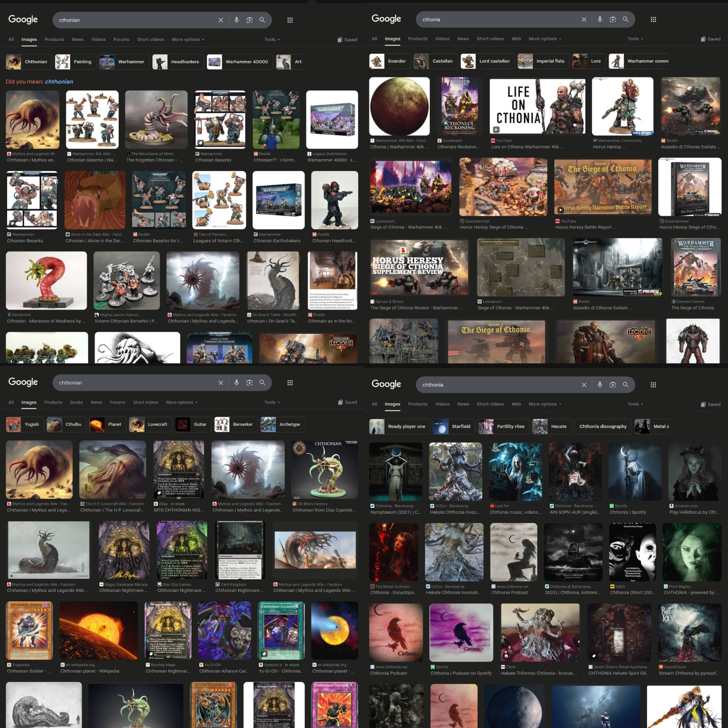Expand More options in the "chthonian" search
This screenshot has height=728, width=728.
(182, 402)
